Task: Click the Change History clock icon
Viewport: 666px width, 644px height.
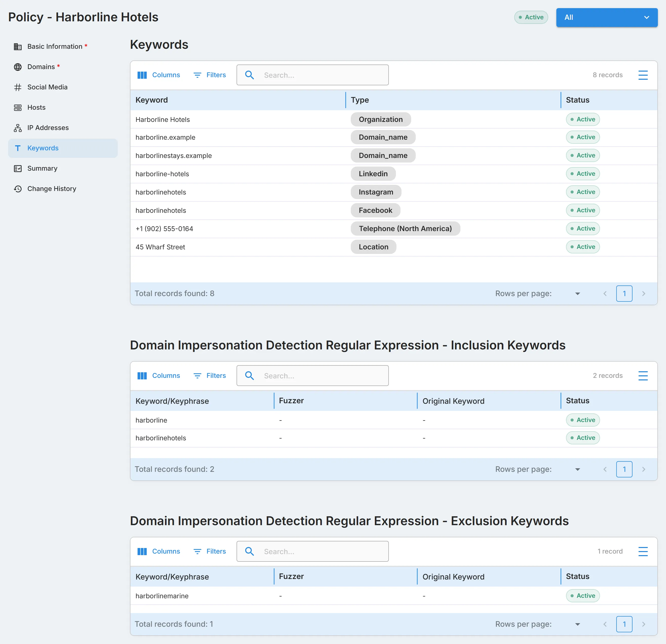Action: point(18,189)
